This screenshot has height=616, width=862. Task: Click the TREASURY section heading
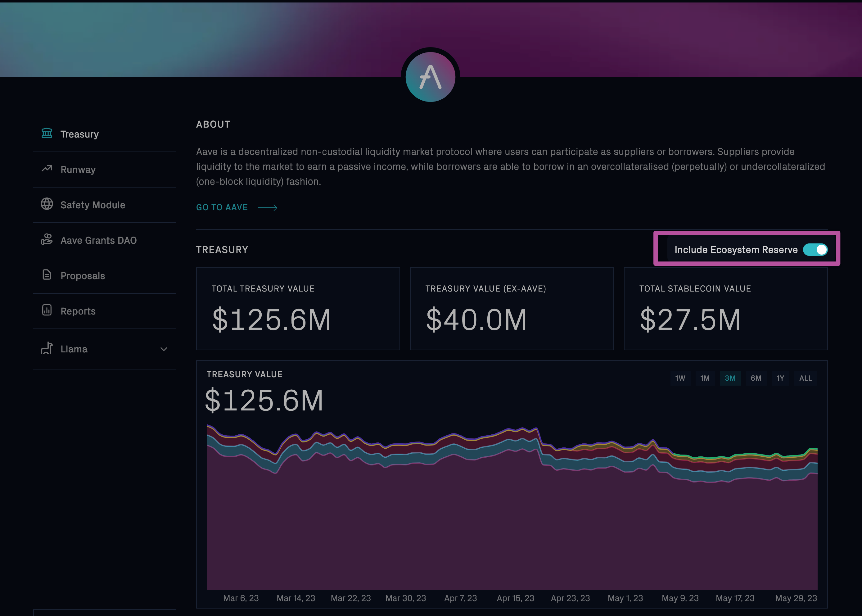(222, 250)
